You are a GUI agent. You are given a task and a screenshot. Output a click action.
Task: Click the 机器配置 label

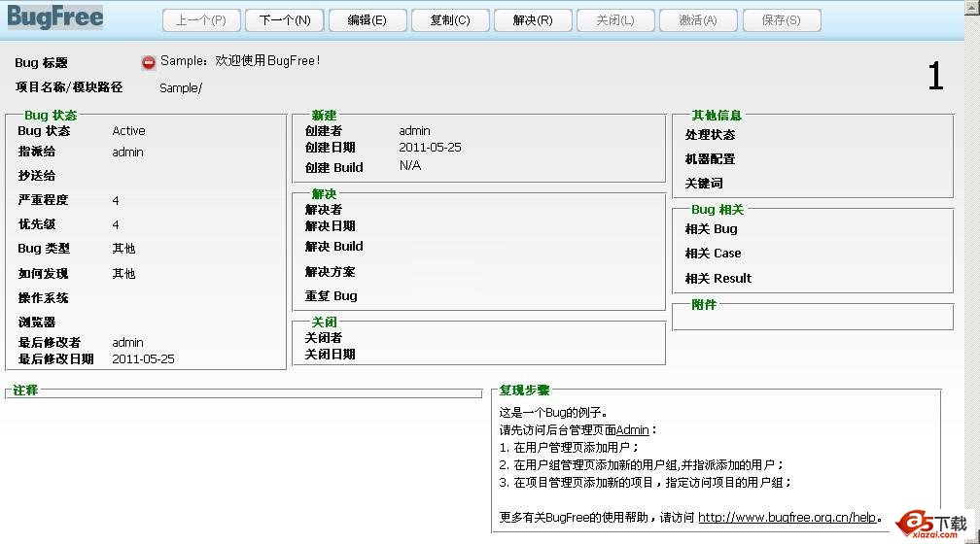[x=710, y=159]
